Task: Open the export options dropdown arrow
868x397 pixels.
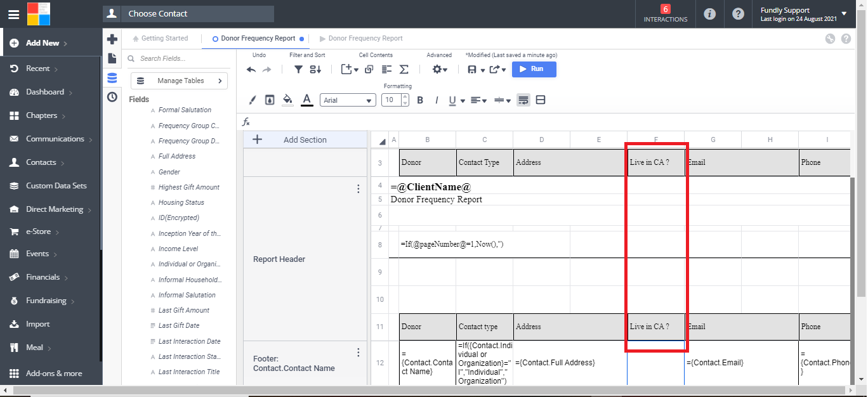Action: tap(504, 70)
